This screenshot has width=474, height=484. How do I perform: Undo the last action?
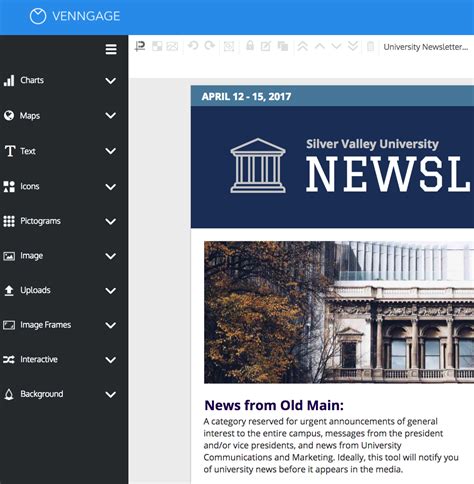[193, 46]
